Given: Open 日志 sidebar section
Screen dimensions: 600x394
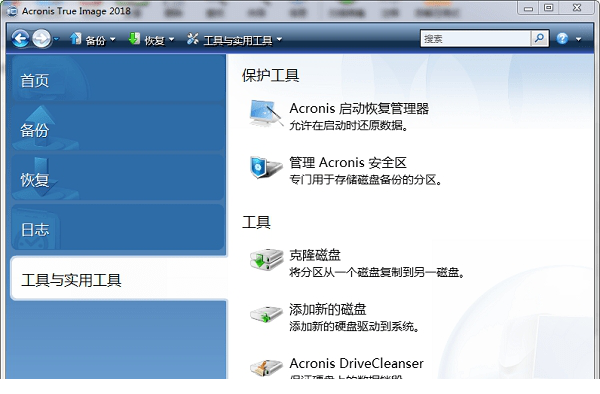Looking at the screenshot, I should pyautogui.click(x=117, y=227).
